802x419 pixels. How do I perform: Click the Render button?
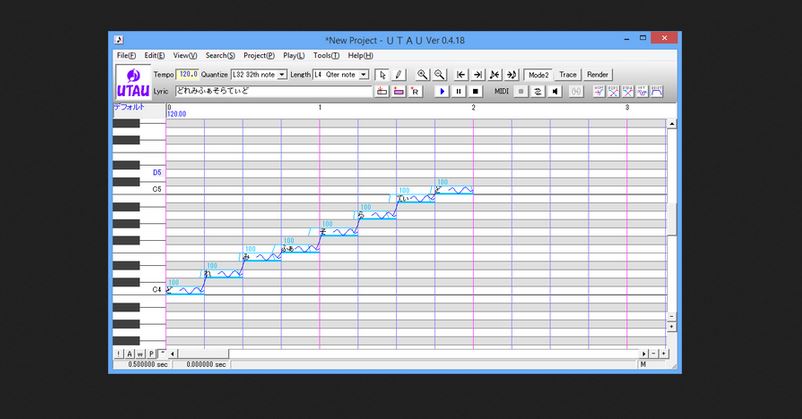(x=597, y=75)
